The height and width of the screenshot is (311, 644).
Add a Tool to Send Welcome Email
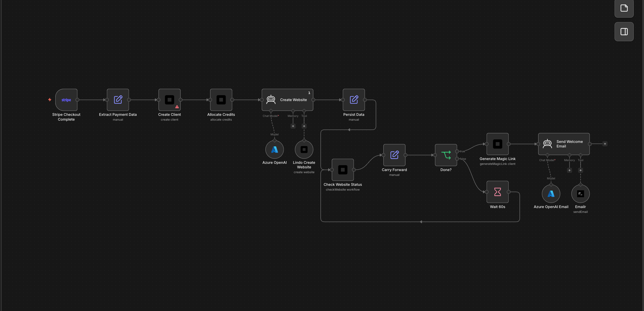coord(580,170)
